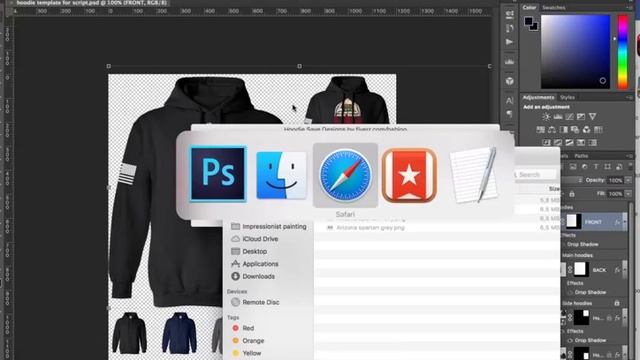Image resolution: width=640 pixels, height=360 pixels.
Task: Open the 3D panel cube icon
Action: pyautogui.click(x=509, y=81)
